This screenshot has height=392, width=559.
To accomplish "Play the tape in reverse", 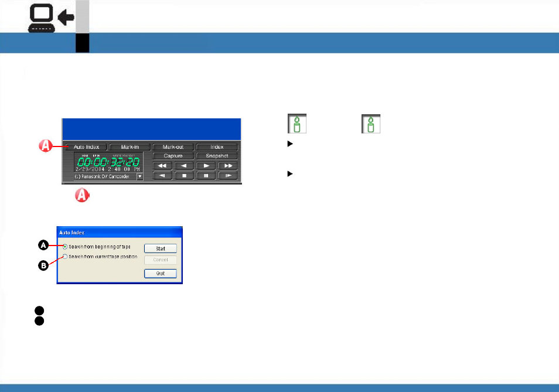I will point(184,166).
